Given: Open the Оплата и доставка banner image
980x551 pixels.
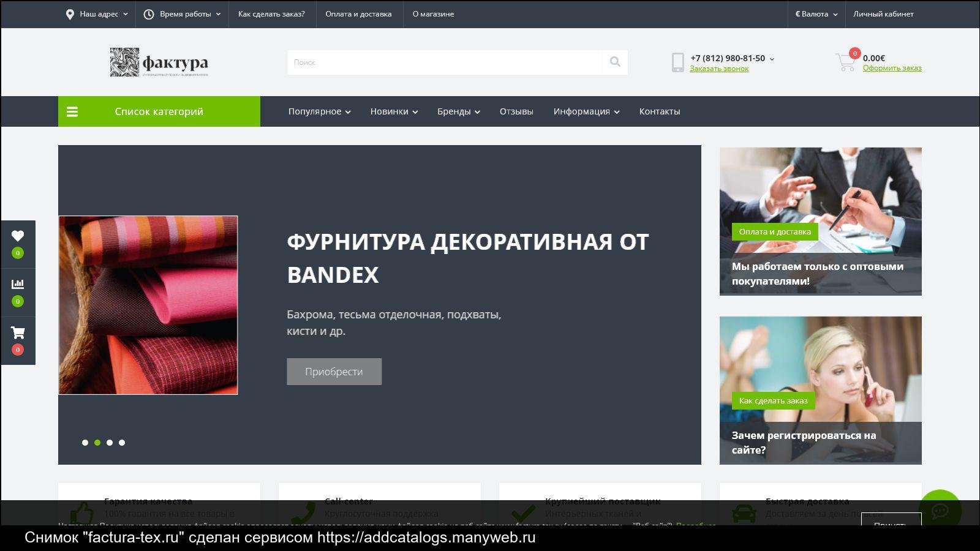Looking at the screenshot, I should pyautogui.click(x=820, y=196).
